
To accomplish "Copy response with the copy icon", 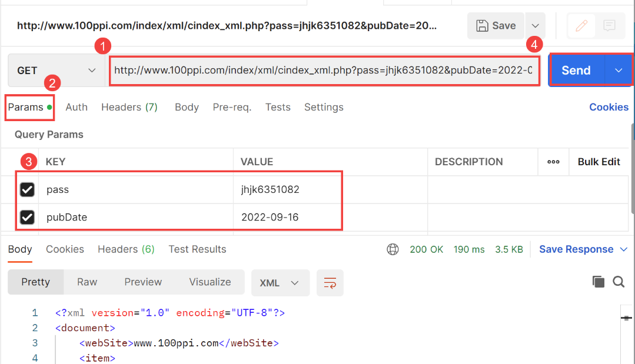I will tap(598, 282).
